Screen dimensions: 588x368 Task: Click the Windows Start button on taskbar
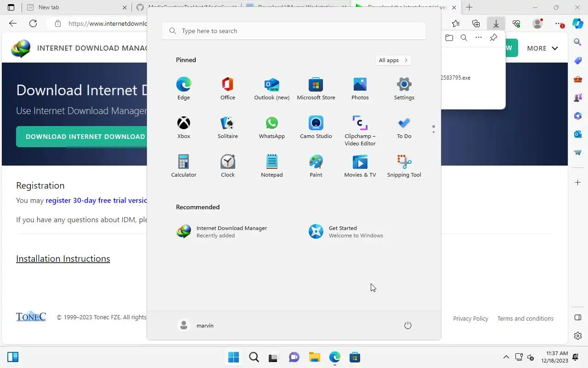coord(233,357)
